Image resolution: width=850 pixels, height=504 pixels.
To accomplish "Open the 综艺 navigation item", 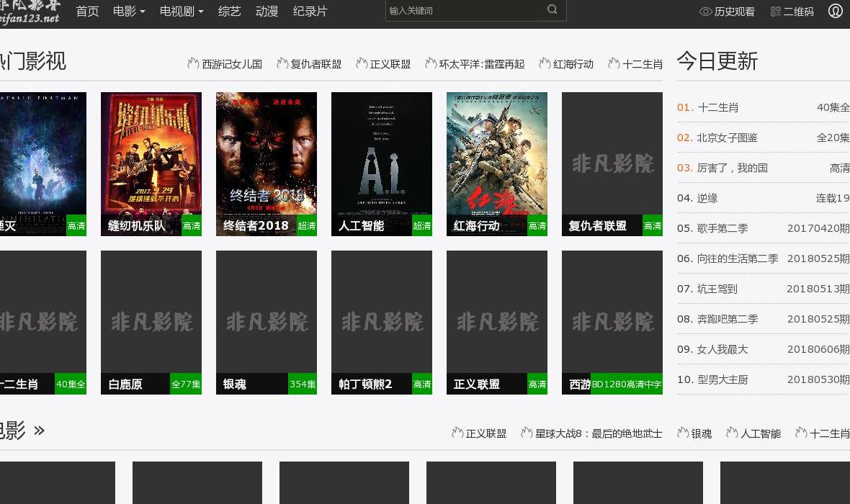I will pyautogui.click(x=229, y=11).
